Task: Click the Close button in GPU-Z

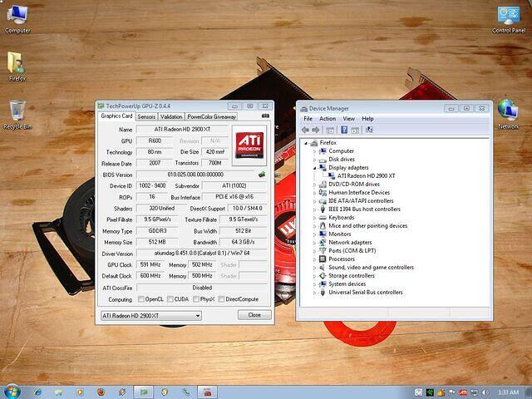Action: coord(254,315)
